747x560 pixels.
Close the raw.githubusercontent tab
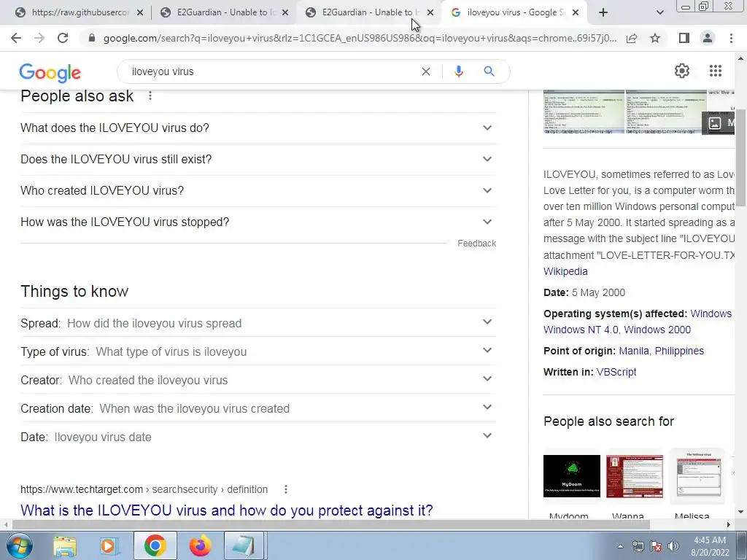click(x=139, y=13)
